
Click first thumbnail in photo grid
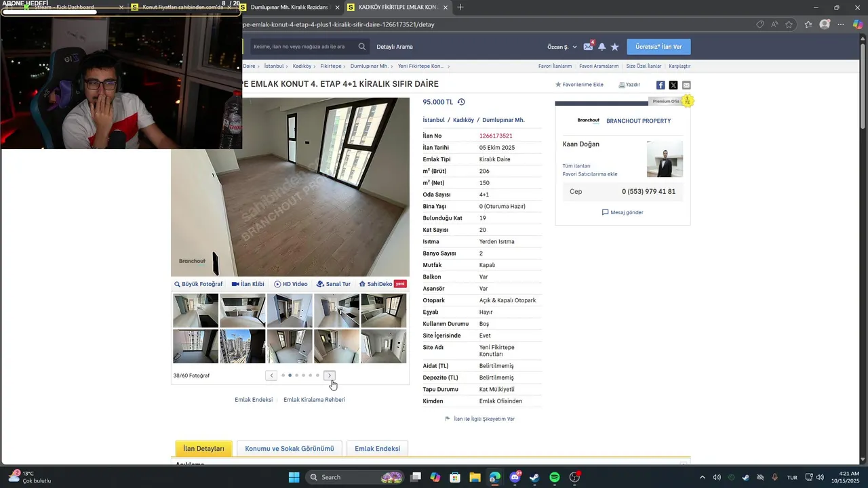[196, 310]
